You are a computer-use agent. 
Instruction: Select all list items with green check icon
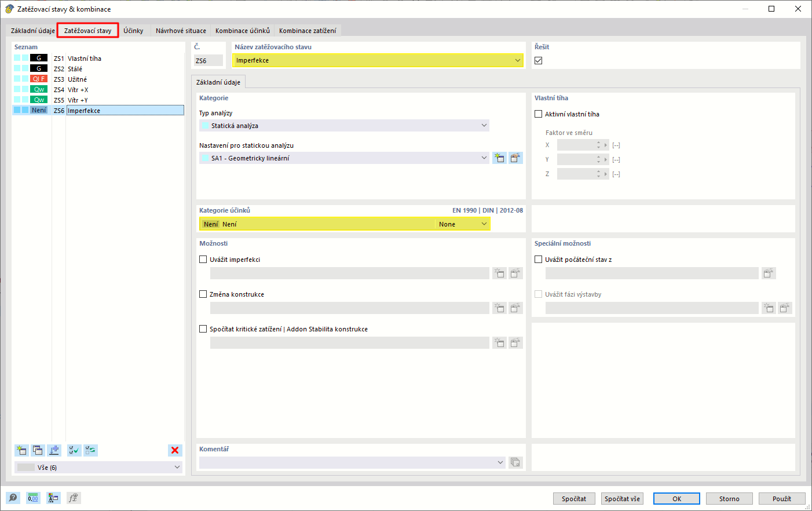click(x=74, y=450)
